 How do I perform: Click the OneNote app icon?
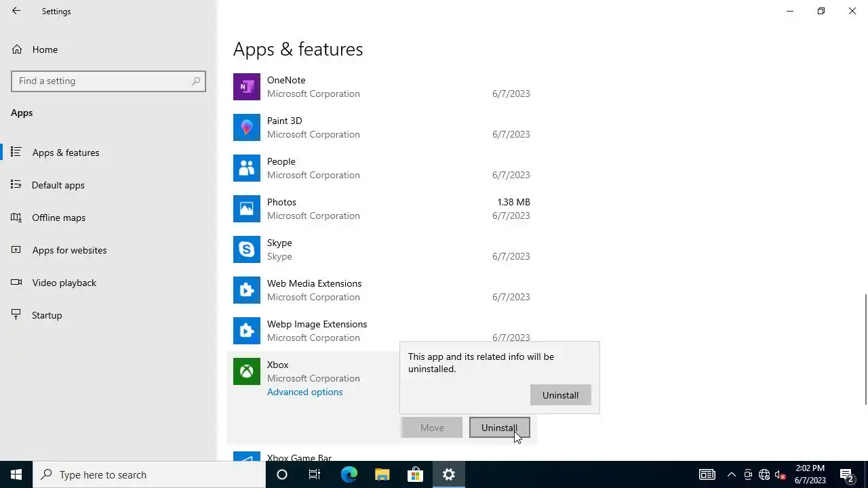247,87
